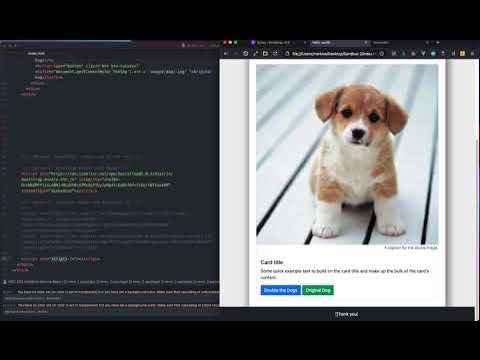
Task: Click the image caption under the puppy photo
Action: (411, 248)
